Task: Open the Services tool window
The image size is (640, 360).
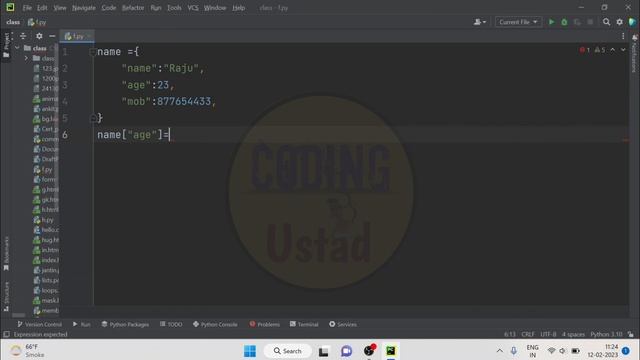Action: tap(343, 324)
